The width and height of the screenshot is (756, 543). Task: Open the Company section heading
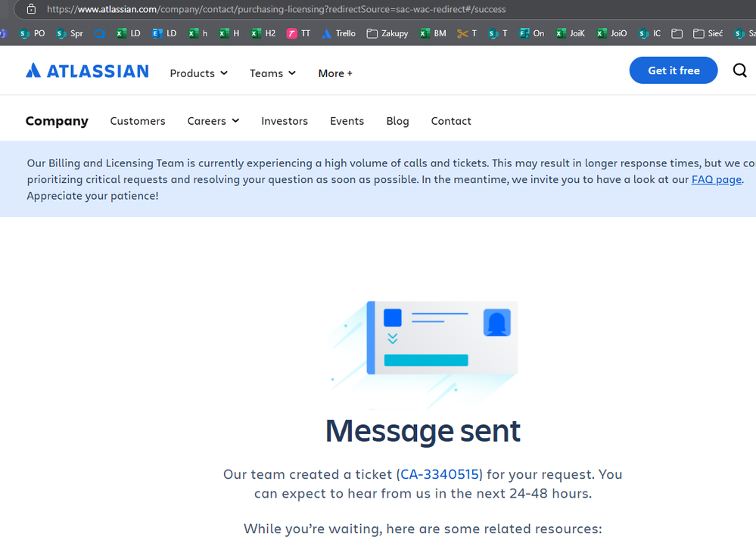click(x=57, y=121)
